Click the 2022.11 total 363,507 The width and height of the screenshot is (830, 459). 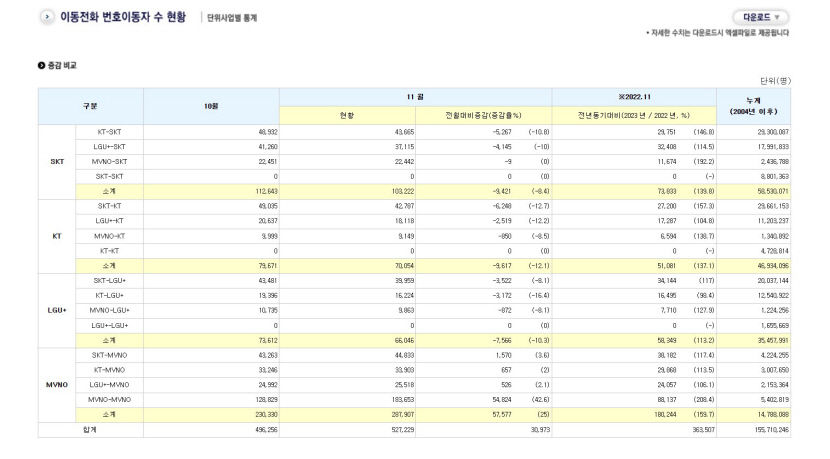pos(703,430)
